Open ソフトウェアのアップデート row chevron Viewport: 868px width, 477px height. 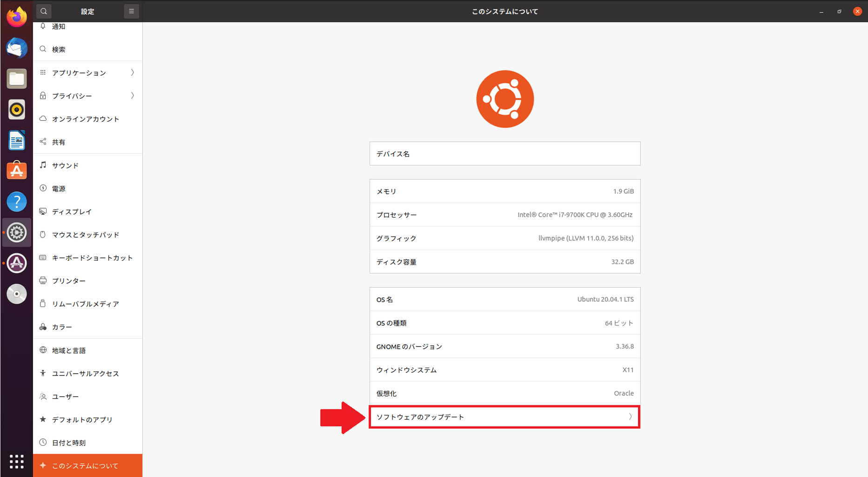(630, 416)
